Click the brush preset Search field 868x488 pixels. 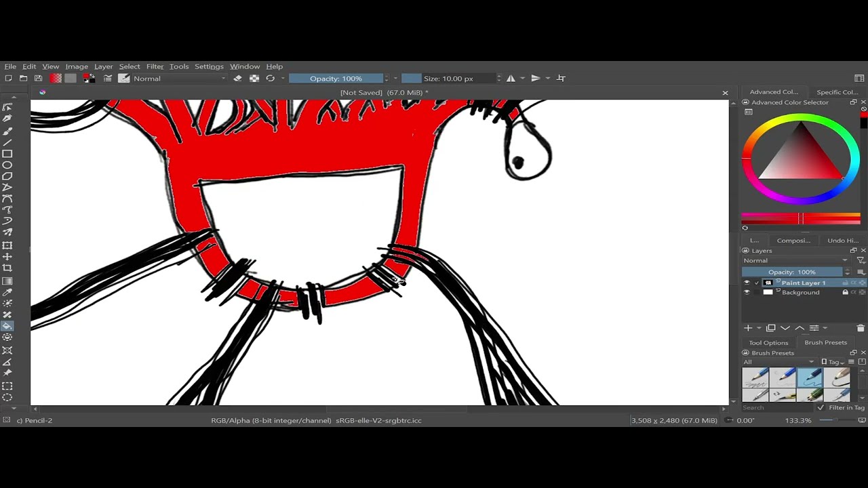pyautogui.click(x=778, y=408)
